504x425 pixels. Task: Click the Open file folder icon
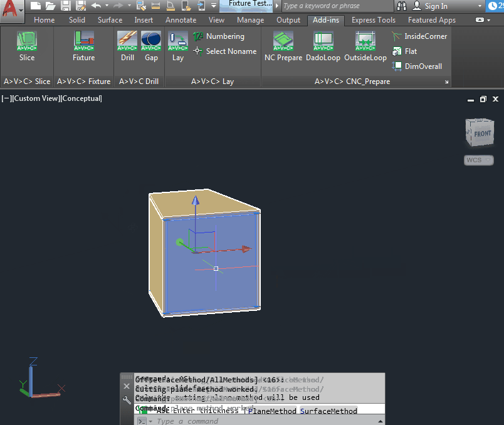coord(51,6)
